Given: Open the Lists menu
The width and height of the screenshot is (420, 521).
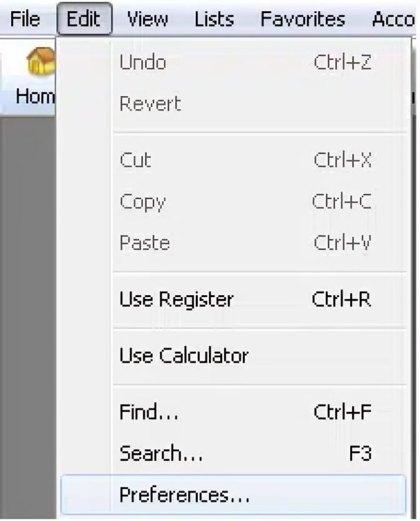Looking at the screenshot, I should tap(214, 19).
